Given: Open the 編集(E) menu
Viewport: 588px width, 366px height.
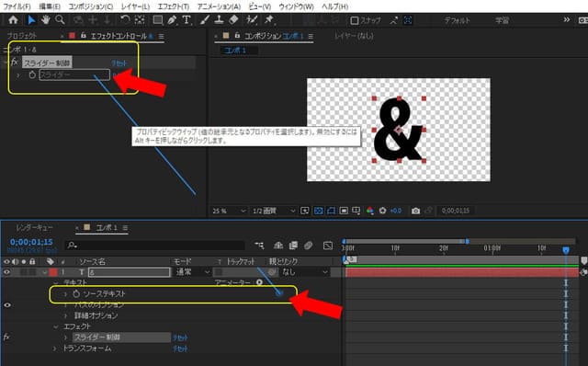Looking at the screenshot, I should [50, 6].
